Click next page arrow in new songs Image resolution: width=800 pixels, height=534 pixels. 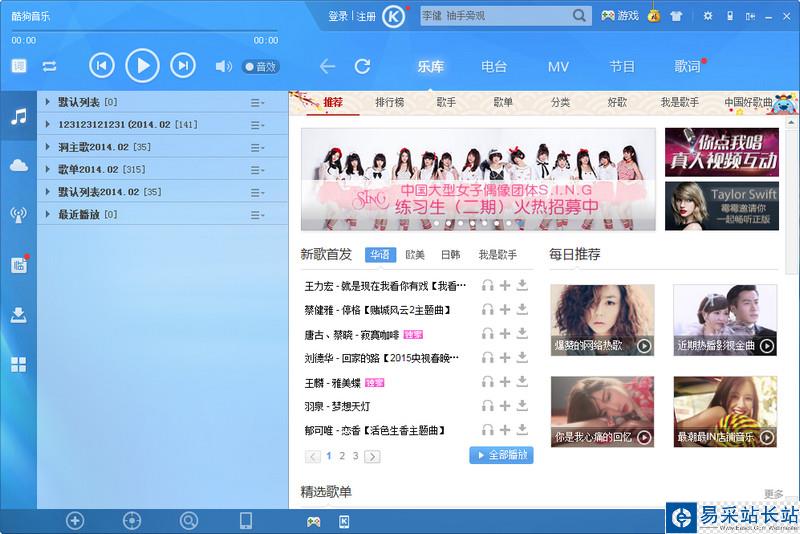pyautogui.click(x=372, y=456)
